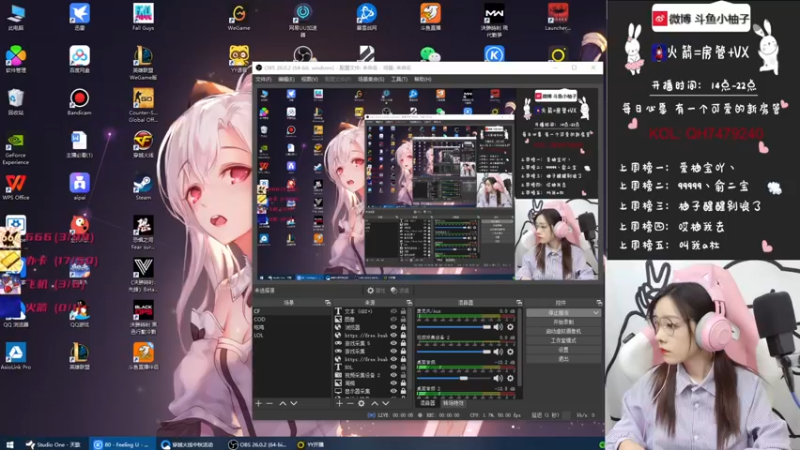The width and height of the screenshot is (800, 450).
Task: Remove the selected scene with minus button
Action: click(269, 404)
